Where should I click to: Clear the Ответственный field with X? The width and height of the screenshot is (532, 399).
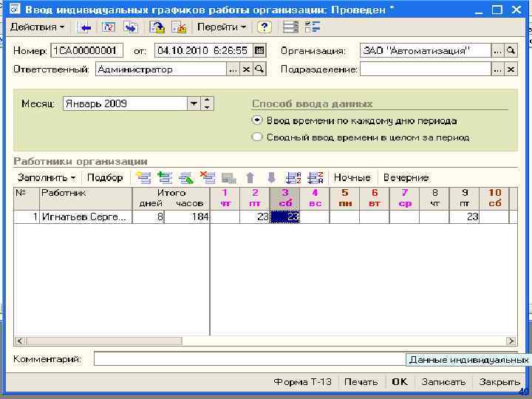(x=246, y=69)
